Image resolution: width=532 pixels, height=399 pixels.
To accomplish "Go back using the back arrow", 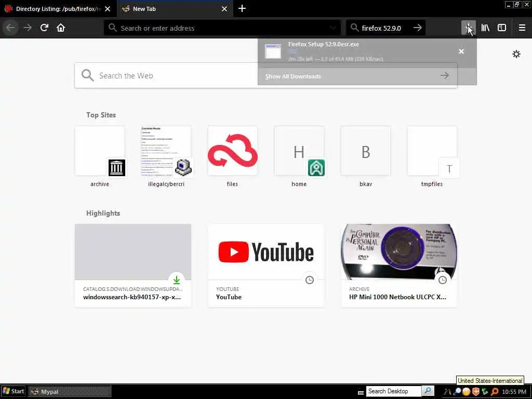I will point(10,28).
